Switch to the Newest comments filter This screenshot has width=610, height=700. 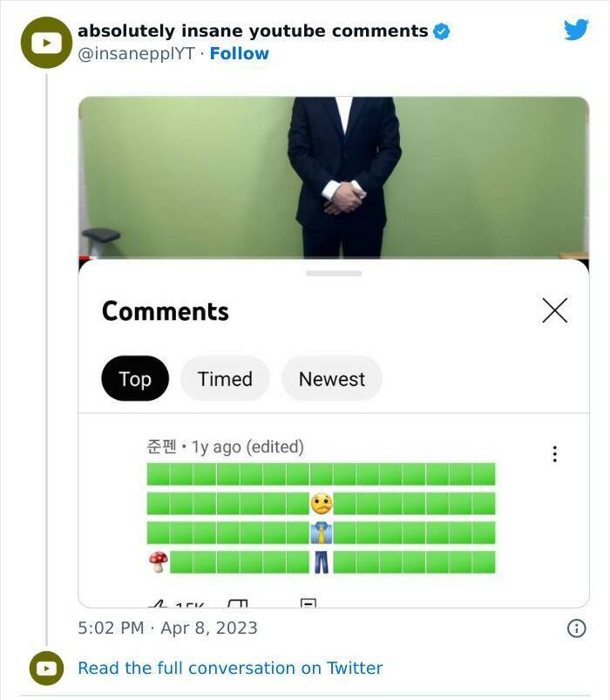click(x=331, y=379)
